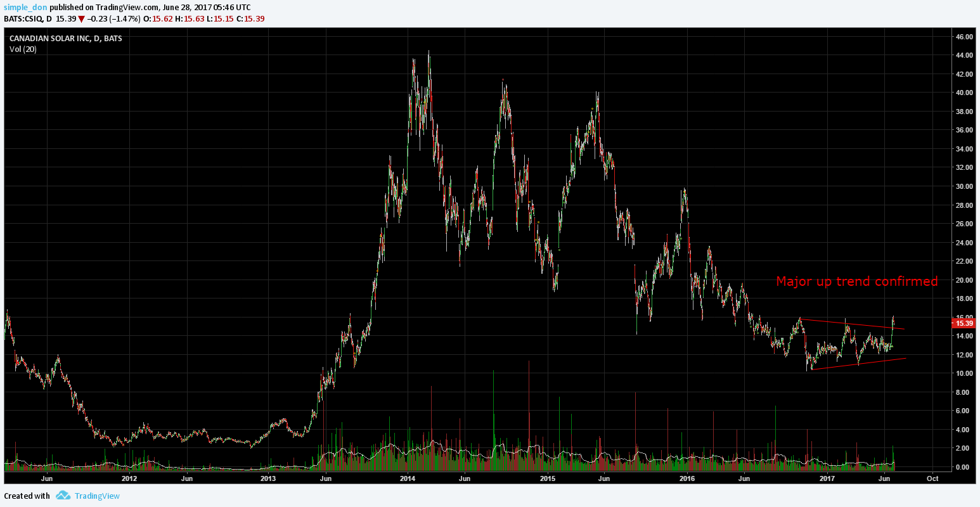Viewport: 980px width, 507px height.
Task: Open the simple_don author link
Action: click(x=25, y=8)
